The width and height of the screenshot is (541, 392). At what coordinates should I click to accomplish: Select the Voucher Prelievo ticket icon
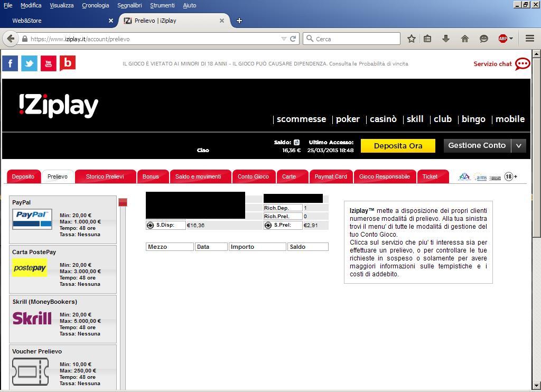tap(30, 371)
